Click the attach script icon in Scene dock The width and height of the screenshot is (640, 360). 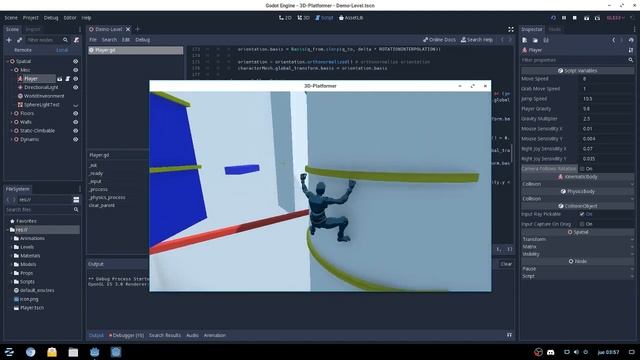76,40
